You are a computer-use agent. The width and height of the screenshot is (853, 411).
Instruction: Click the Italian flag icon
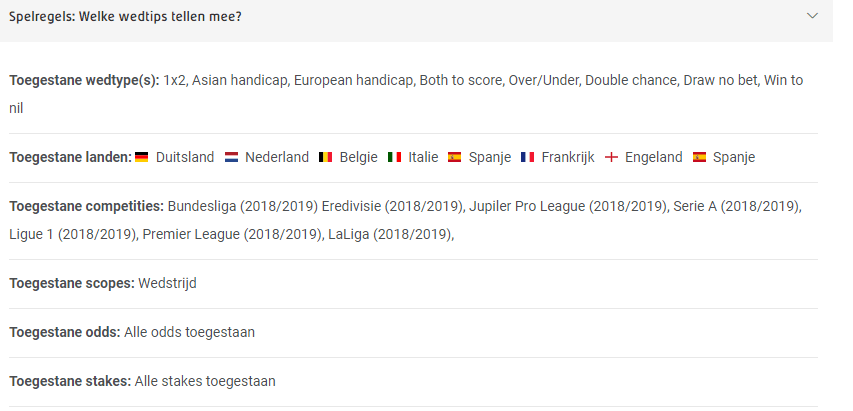[x=394, y=157]
